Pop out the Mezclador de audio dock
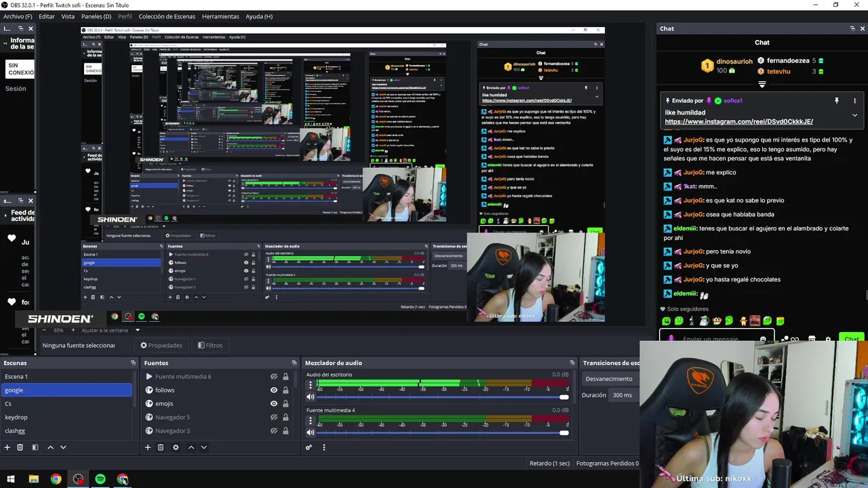The height and width of the screenshot is (488, 868). (x=572, y=363)
